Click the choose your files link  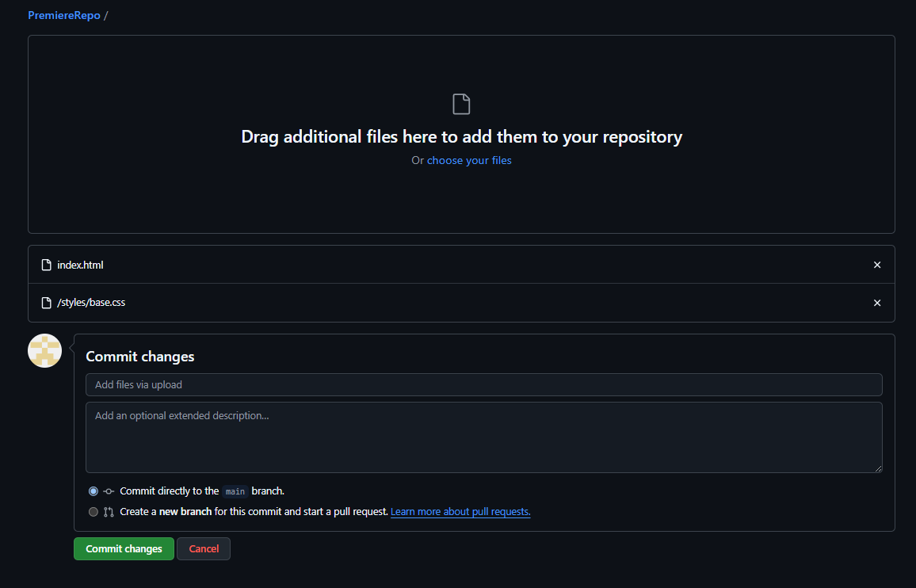[469, 160]
